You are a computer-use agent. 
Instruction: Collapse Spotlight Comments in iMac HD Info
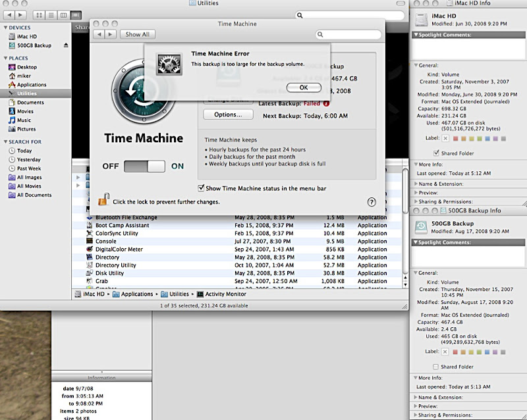416,35
